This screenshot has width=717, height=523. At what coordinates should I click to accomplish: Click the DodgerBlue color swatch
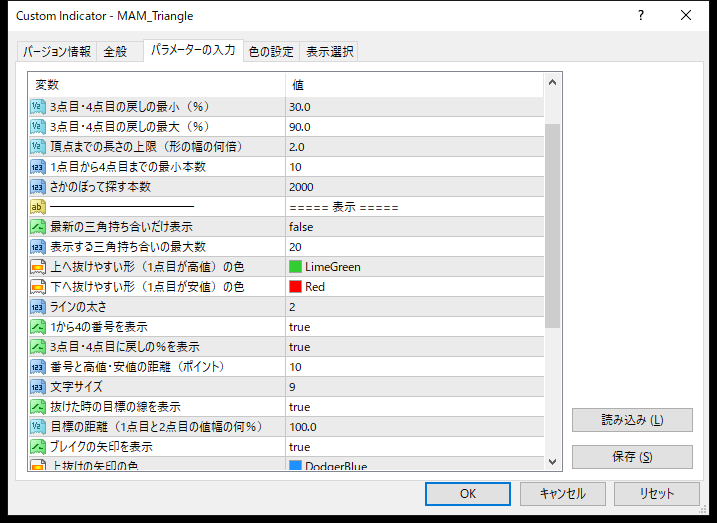[295, 466]
